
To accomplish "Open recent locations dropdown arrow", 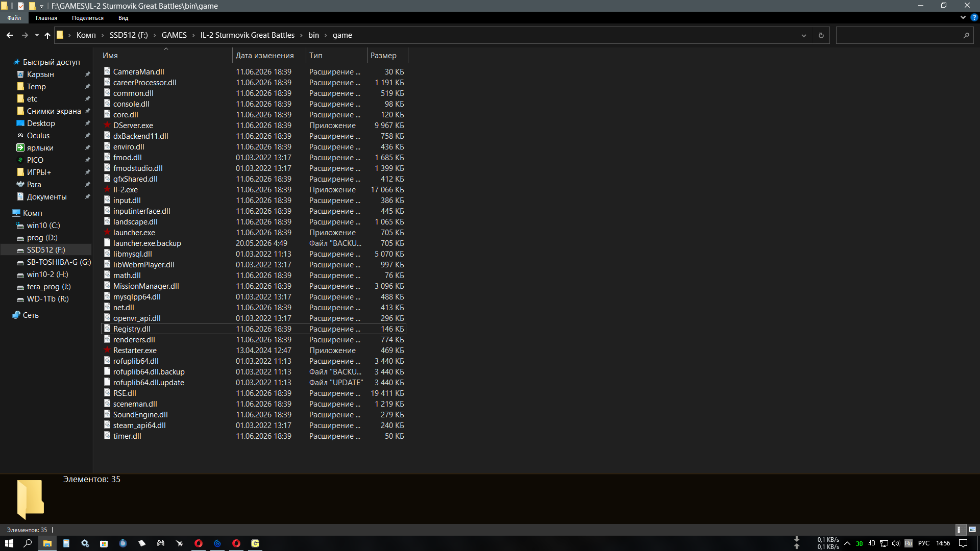I will pyautogui.click(x=37, y=35).
